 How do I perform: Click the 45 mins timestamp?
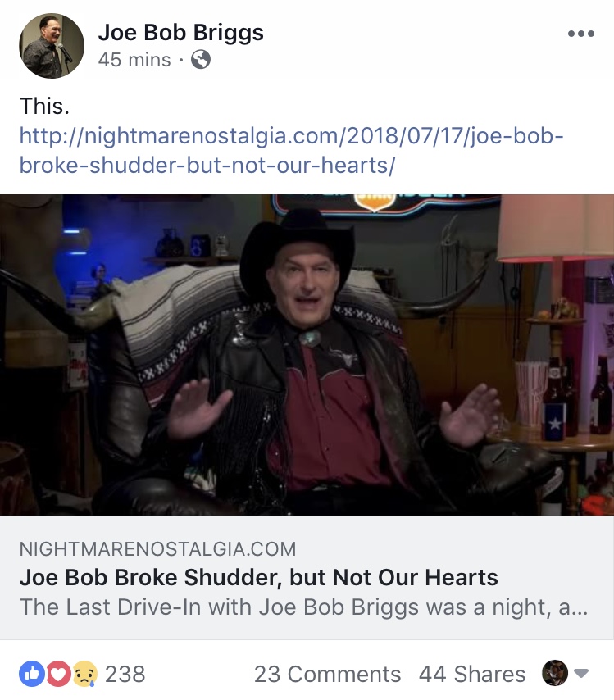(134, 60)
